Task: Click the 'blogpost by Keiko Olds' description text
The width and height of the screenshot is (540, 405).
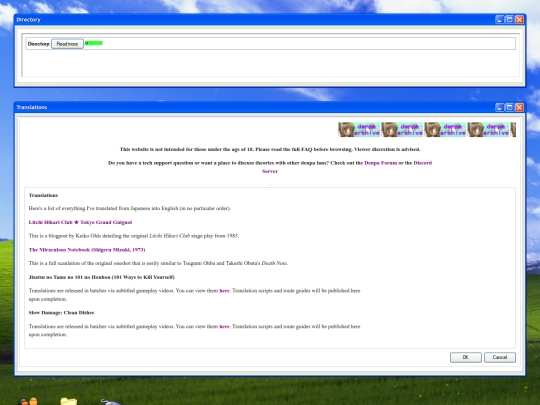Action: [x=134, y=236]
